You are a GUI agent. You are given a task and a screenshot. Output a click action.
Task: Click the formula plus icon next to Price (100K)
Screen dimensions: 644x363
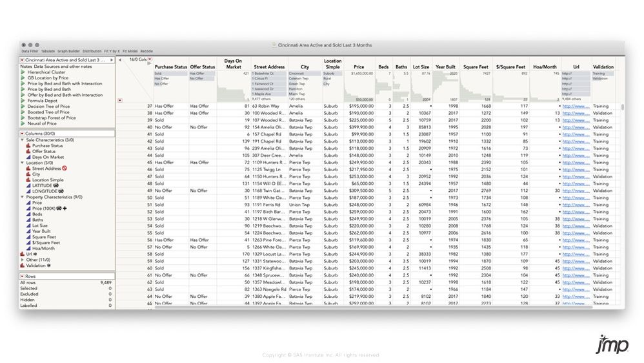65,209
